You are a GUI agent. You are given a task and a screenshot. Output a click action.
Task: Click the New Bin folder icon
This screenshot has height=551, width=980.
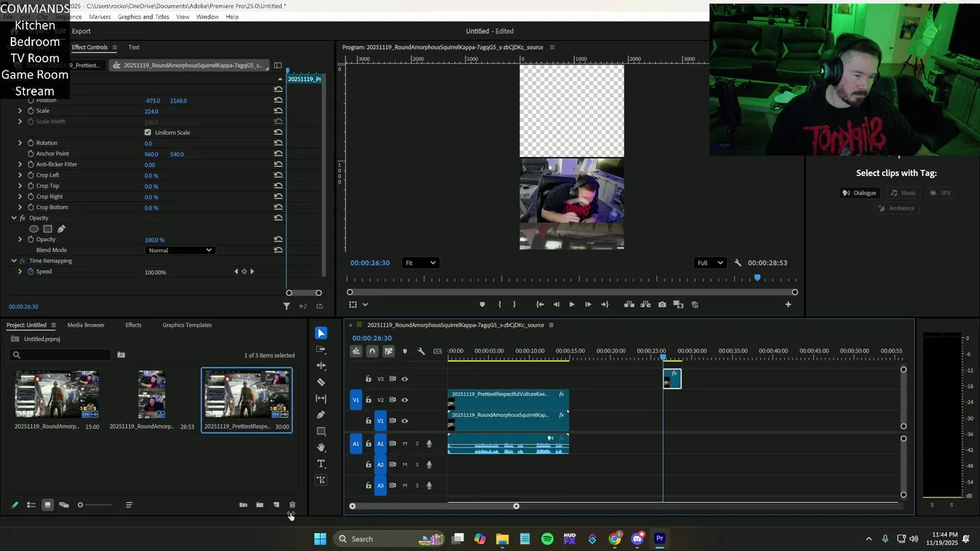(x=260, y=505)
